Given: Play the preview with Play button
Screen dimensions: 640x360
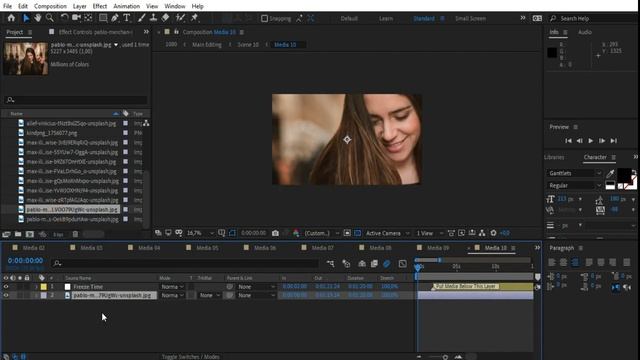Looking at the screenshot, I should (591, 140).
